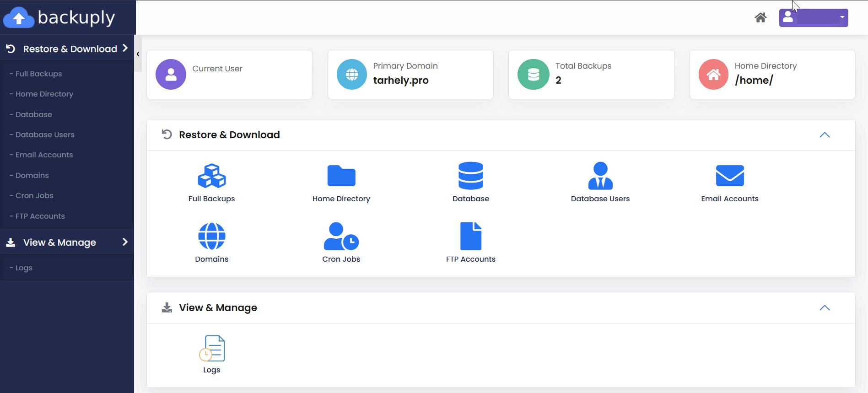Click the Logs label under View & Manage

click(212, 370)
